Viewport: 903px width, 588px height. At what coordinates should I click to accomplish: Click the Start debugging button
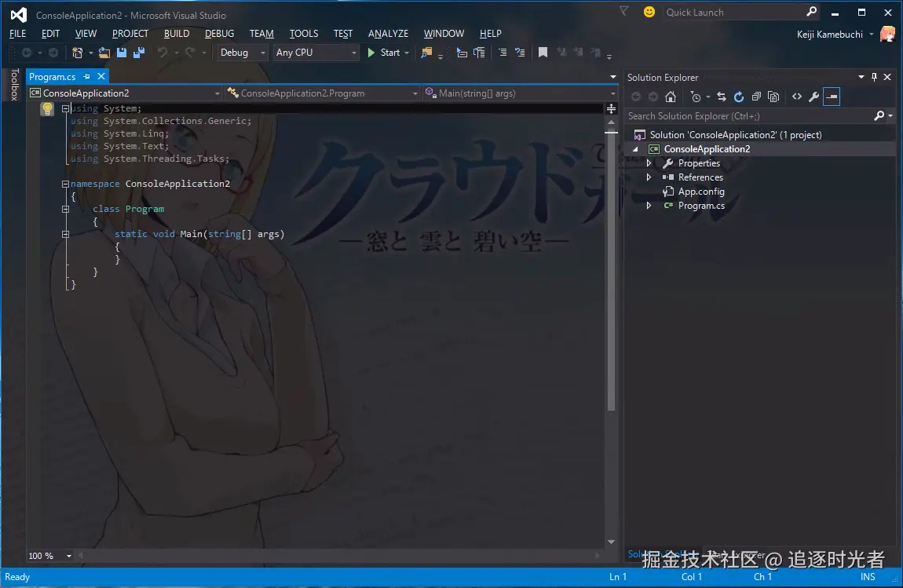[383, 53]
